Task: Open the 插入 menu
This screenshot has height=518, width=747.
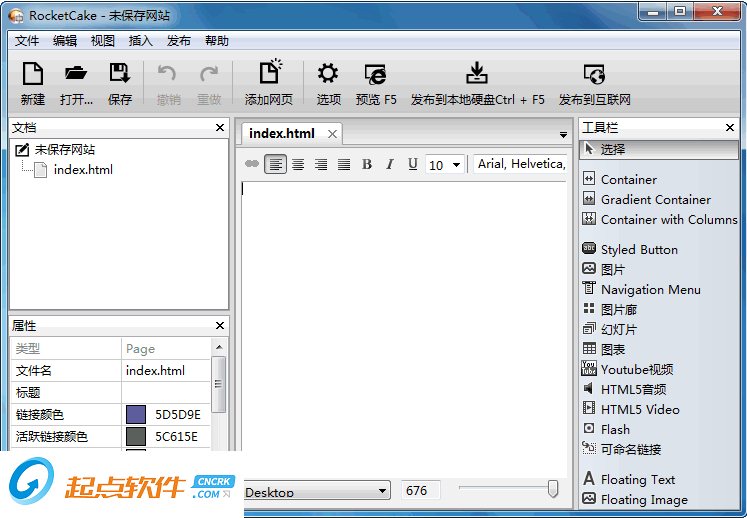Action: (x=141, y=41)
